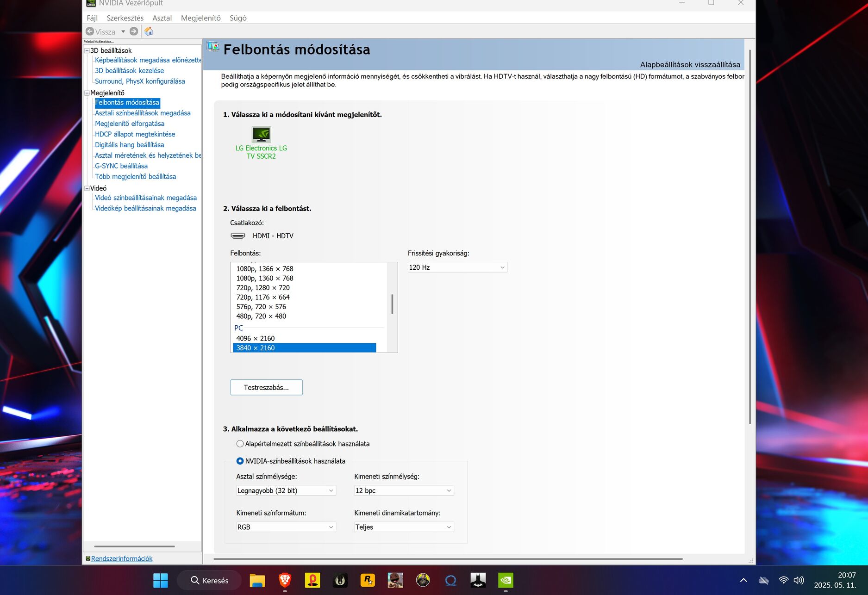Open Surround, PhysX konfigurálása
Viewport: 868px width, 595px height.
tap(140, 81)
